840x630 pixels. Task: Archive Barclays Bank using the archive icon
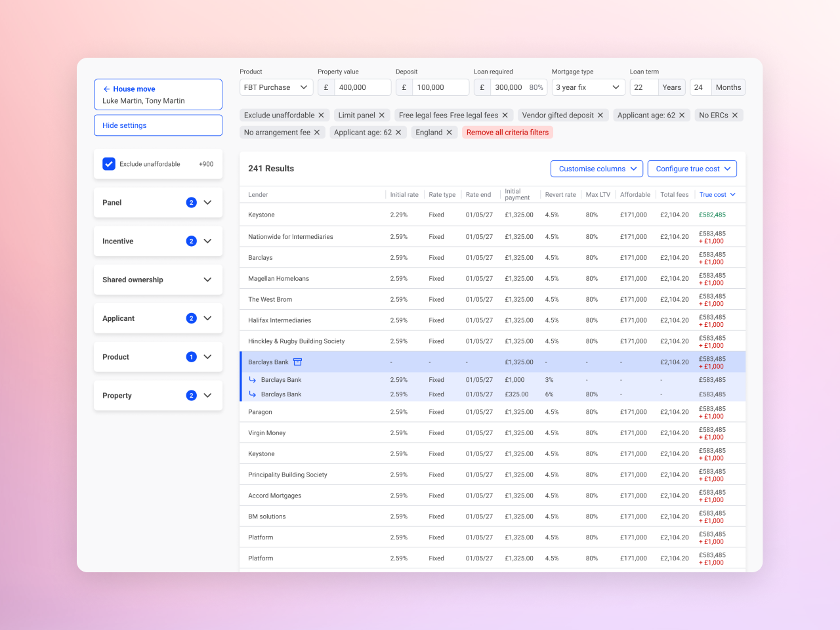[x=297, y=362]
